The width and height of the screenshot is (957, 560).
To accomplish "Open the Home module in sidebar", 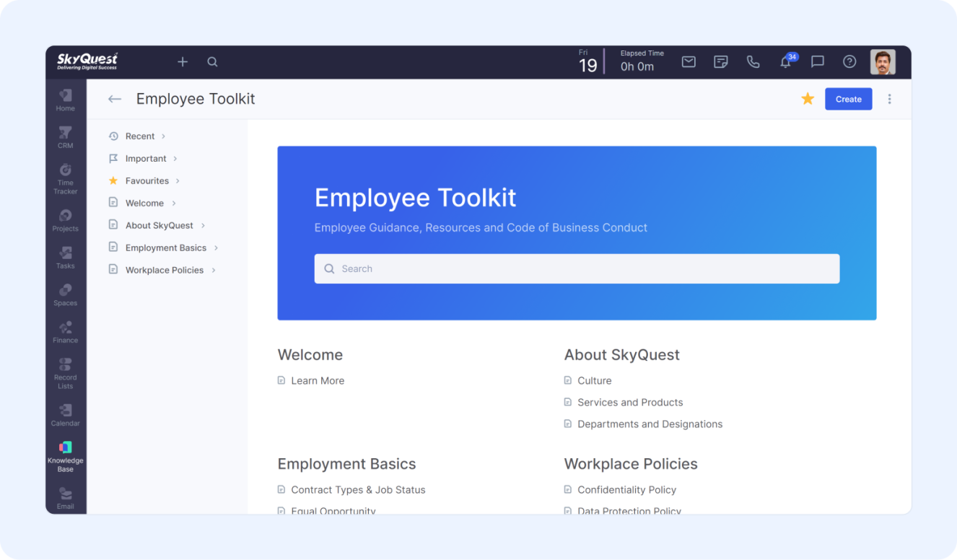I will pyautogui.click(x=66, y=100).
